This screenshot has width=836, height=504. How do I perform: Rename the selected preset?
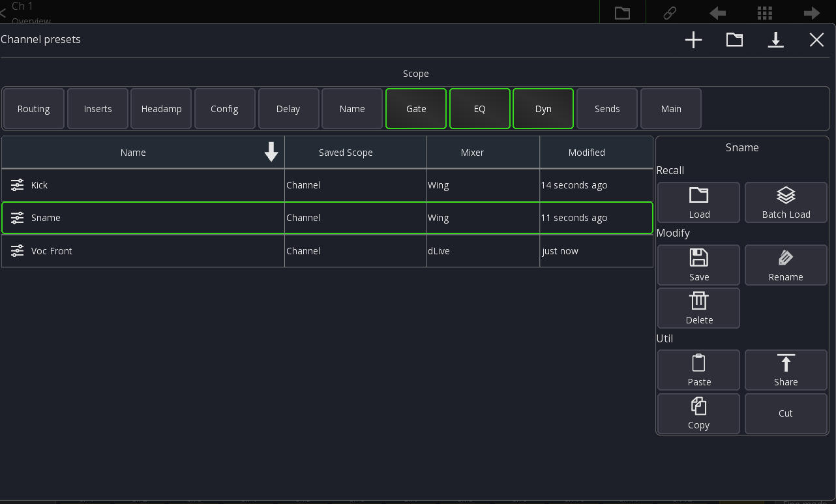786,265
